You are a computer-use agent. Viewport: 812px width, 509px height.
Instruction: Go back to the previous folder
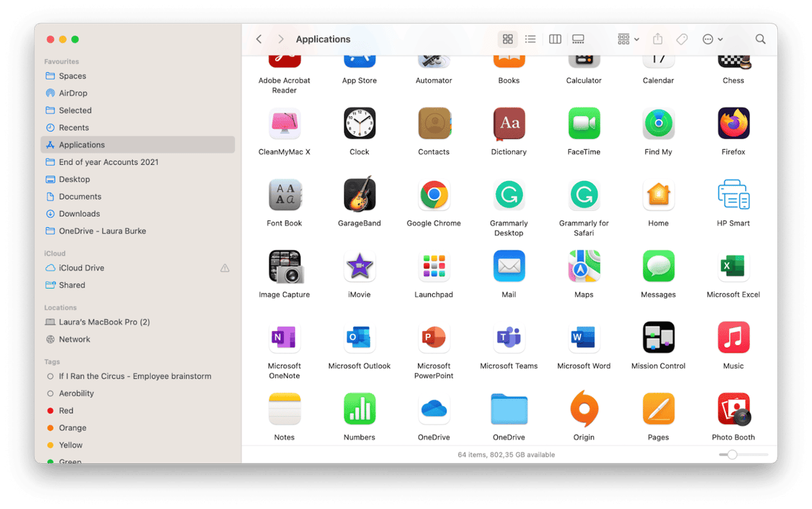tap(259, 39)
